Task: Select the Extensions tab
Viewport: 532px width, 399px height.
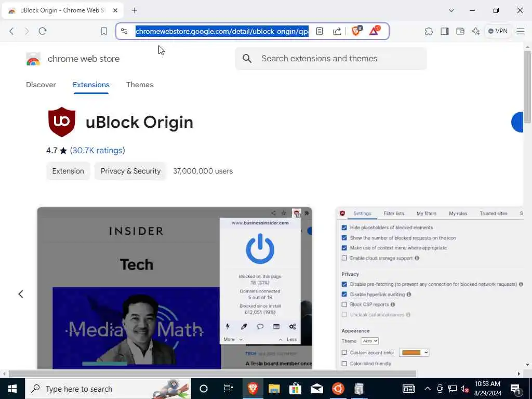Action: [x=91, y=85]
